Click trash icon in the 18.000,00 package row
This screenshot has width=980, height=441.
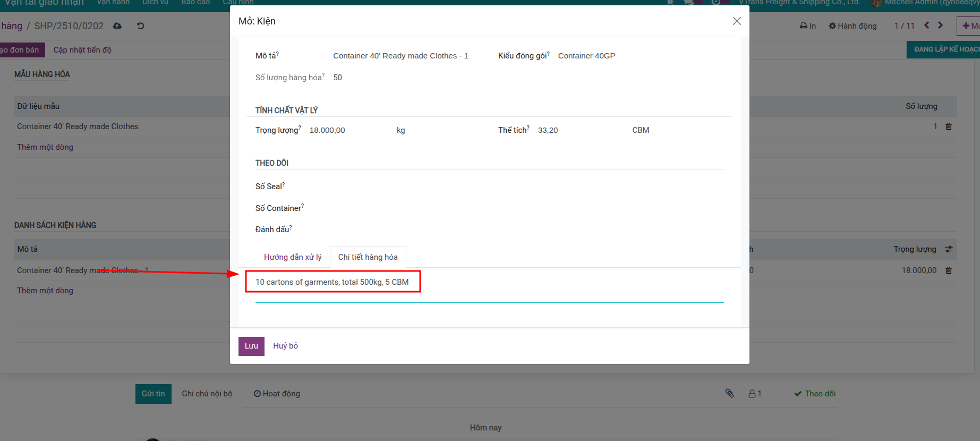point(948,270)
